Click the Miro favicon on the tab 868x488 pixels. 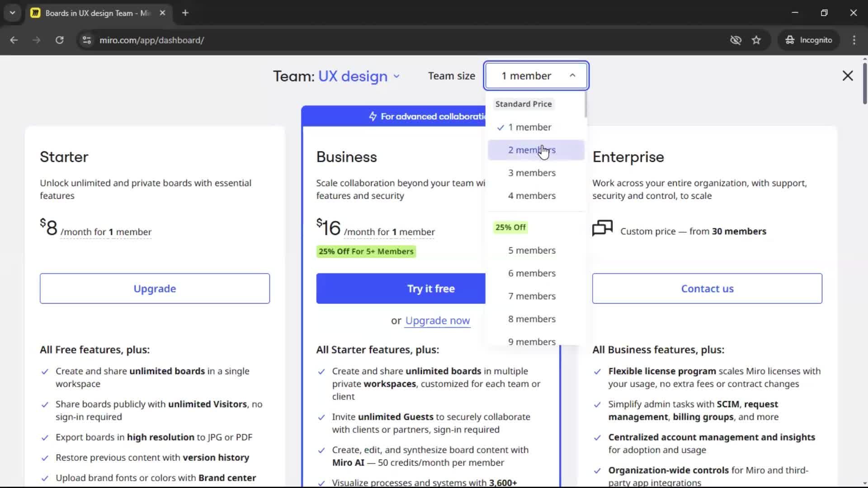click(x=35, y=13)
